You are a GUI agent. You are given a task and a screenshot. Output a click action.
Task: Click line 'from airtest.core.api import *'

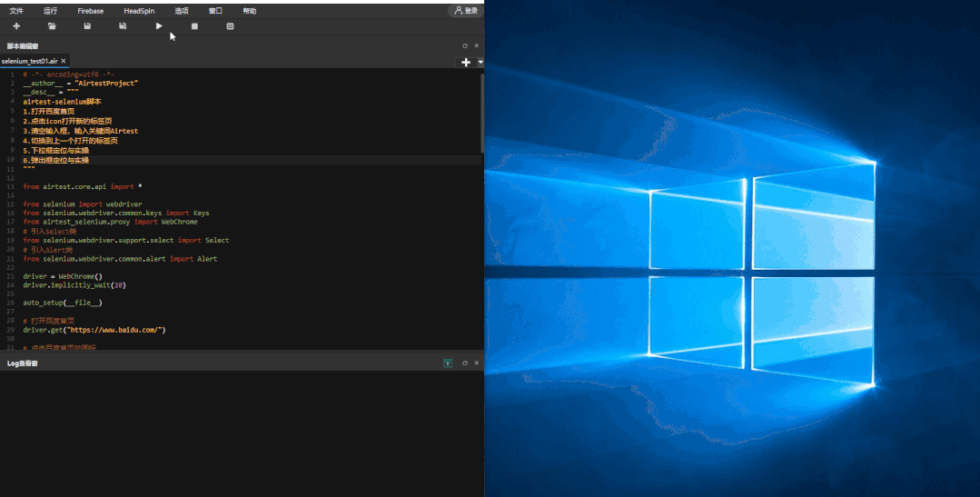[83, 186]
